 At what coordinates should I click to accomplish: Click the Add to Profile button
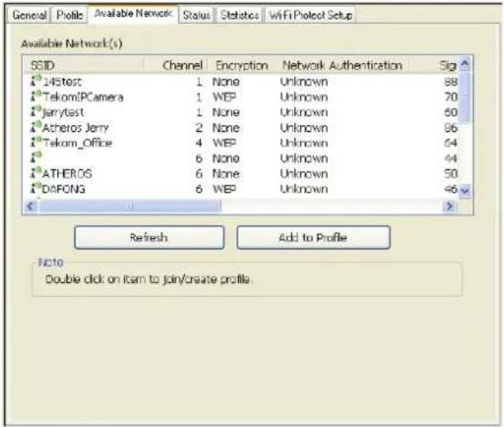(313, 237)
